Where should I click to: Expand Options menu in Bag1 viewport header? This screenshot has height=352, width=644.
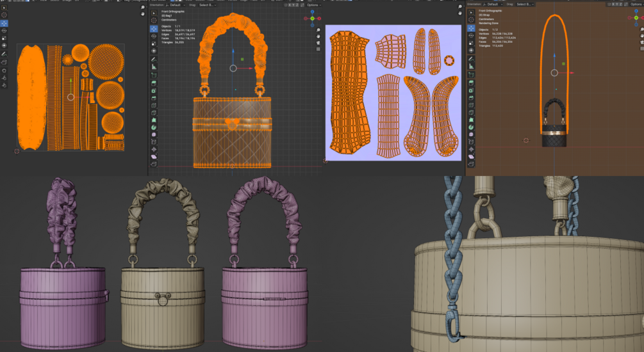(314, 5)
